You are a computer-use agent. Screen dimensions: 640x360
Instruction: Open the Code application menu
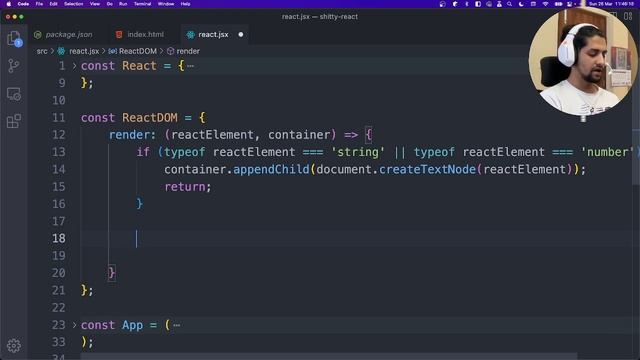23,4
